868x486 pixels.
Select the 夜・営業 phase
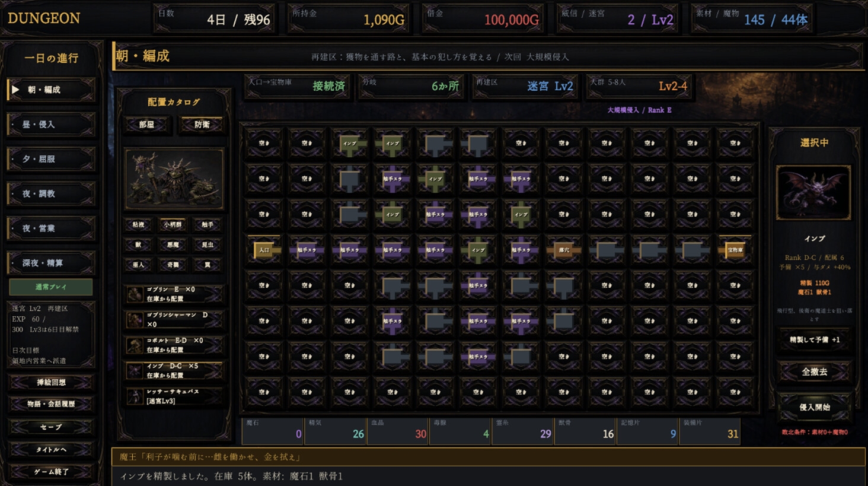51,228
